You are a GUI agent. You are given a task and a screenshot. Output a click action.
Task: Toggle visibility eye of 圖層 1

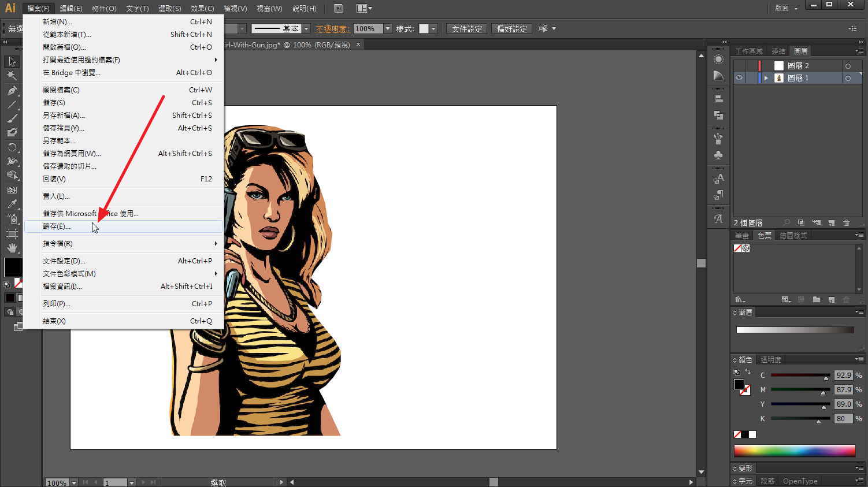coord(739,78)
